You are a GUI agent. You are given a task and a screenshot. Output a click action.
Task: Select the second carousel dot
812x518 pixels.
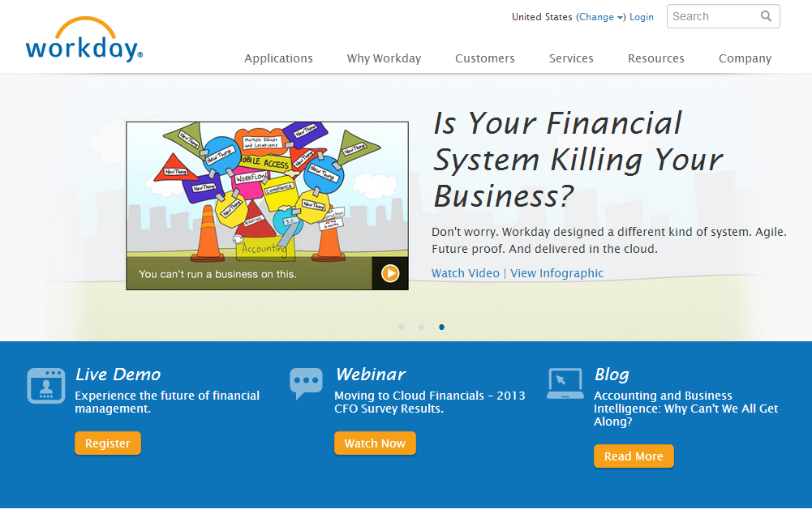(421, 327)
